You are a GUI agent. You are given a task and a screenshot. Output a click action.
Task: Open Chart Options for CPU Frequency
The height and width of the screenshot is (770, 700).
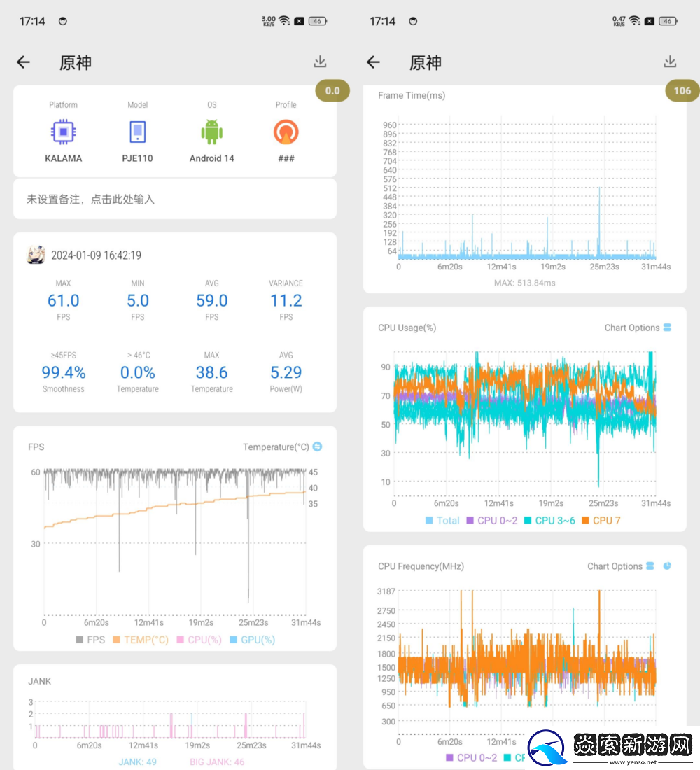(x=621, y=566)
